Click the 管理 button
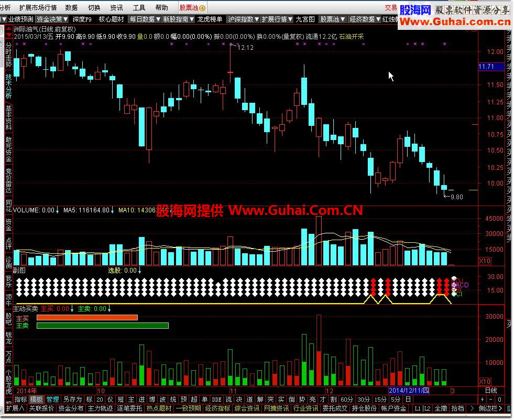This screenshot has width=514, height=420. click(x=52, y=400)
